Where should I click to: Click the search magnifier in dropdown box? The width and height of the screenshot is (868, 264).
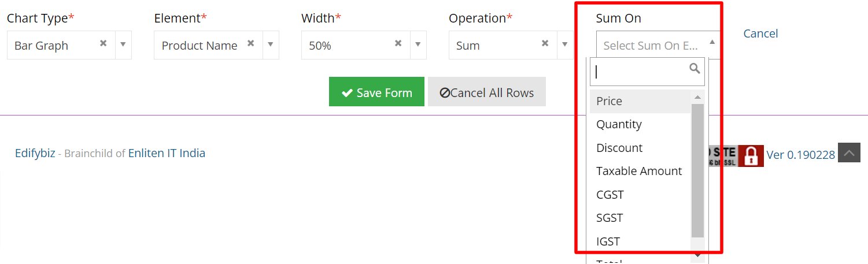[x=695, y=69]
